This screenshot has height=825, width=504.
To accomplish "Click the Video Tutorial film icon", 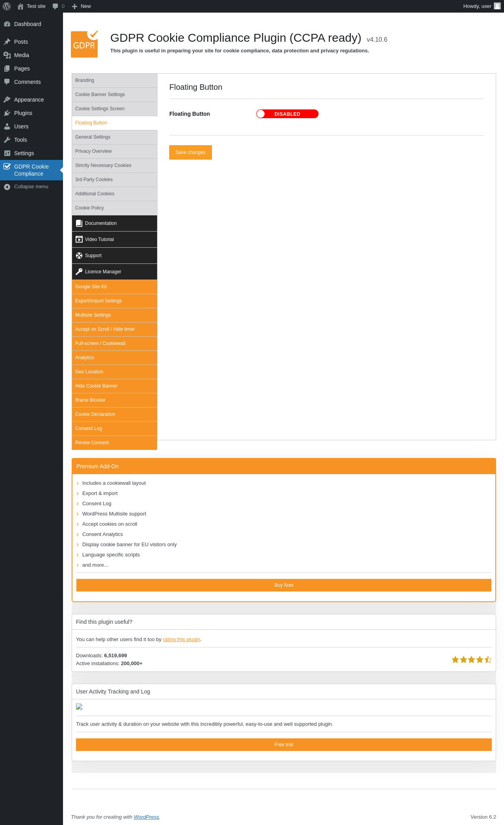I will [79, 239].
